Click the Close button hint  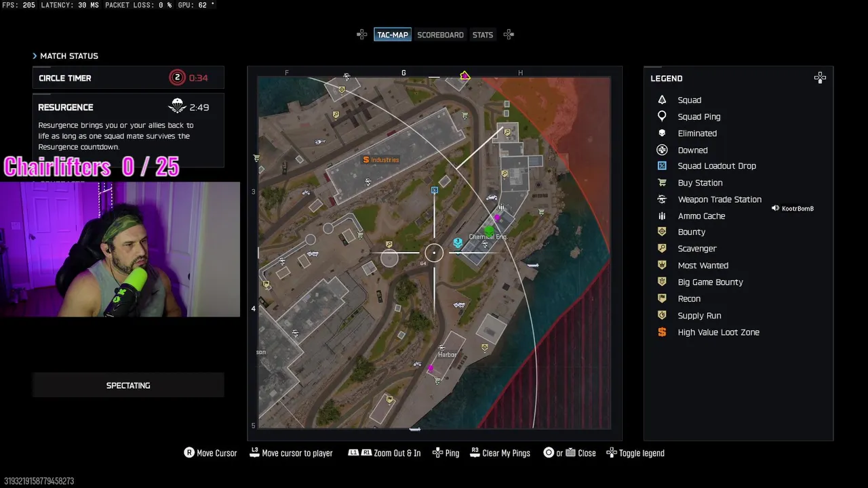coord(570,453)
